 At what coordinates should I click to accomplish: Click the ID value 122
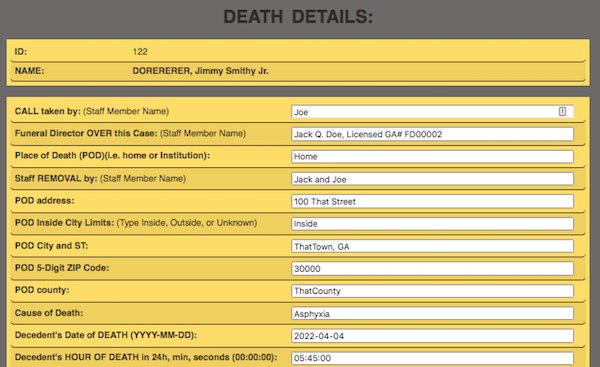click(x=140, y=52)
